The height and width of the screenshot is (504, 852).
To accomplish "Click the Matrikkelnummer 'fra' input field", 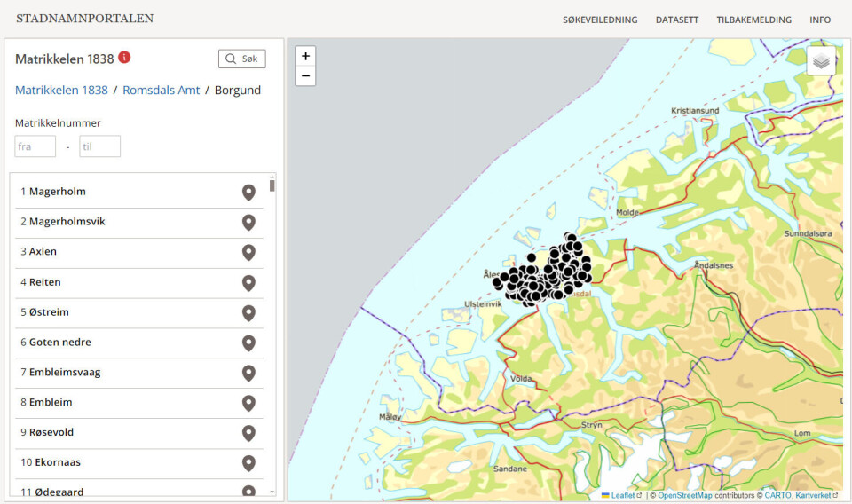I will (35, 146).
